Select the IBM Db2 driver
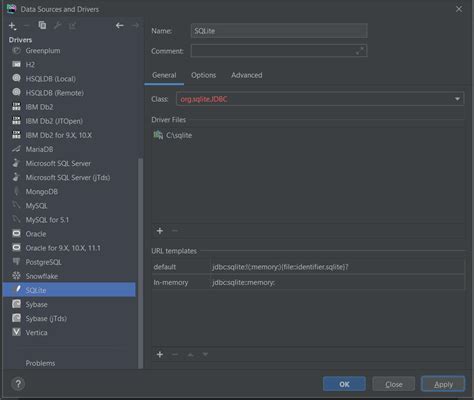474x400 pixels. 69,107
